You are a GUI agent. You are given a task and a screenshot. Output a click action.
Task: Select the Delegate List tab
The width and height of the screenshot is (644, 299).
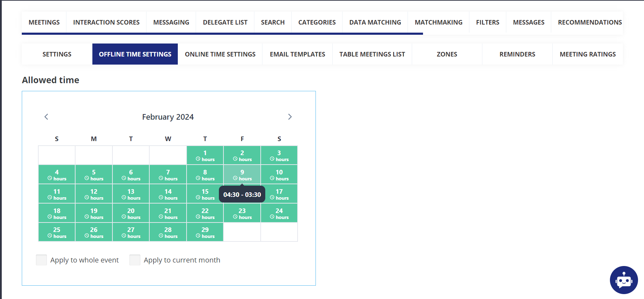click(225, 22)
